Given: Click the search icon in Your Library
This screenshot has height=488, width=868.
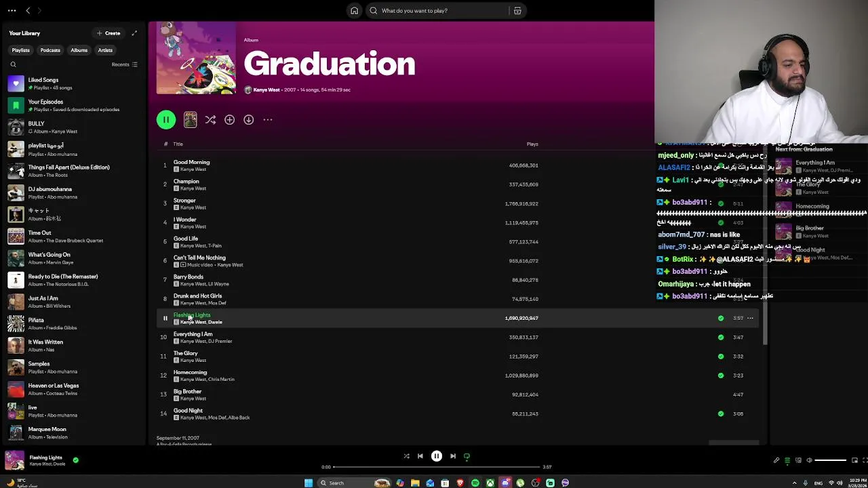Looking at the screenshot, I should (x=13, y=64).
